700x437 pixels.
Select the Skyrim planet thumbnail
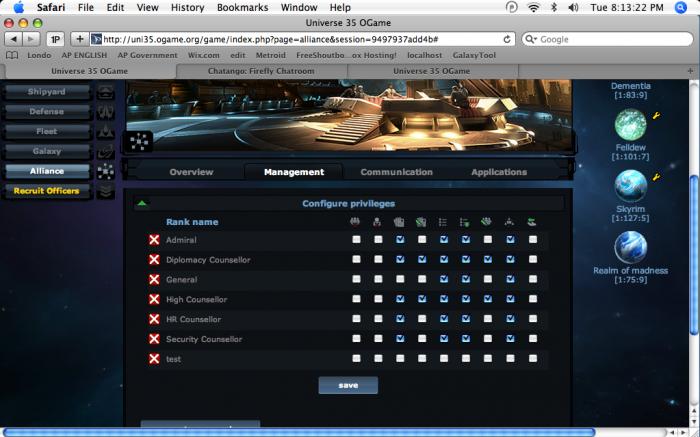click(630, 186)
